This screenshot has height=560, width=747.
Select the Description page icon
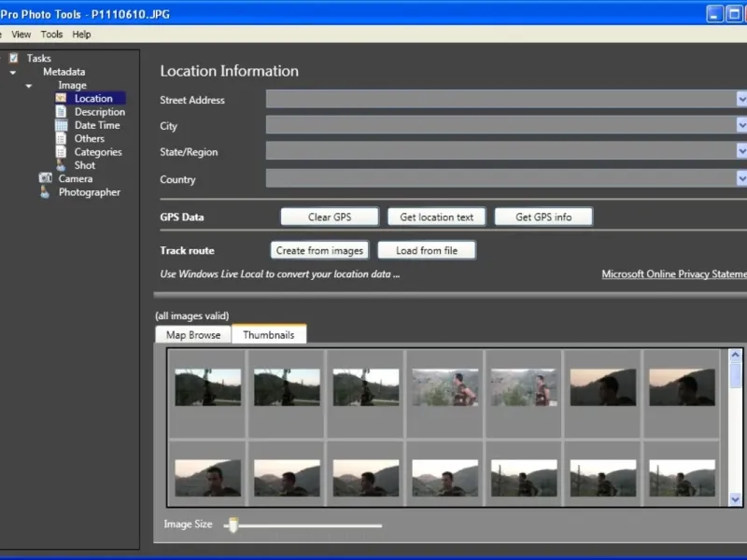[61, 112]
